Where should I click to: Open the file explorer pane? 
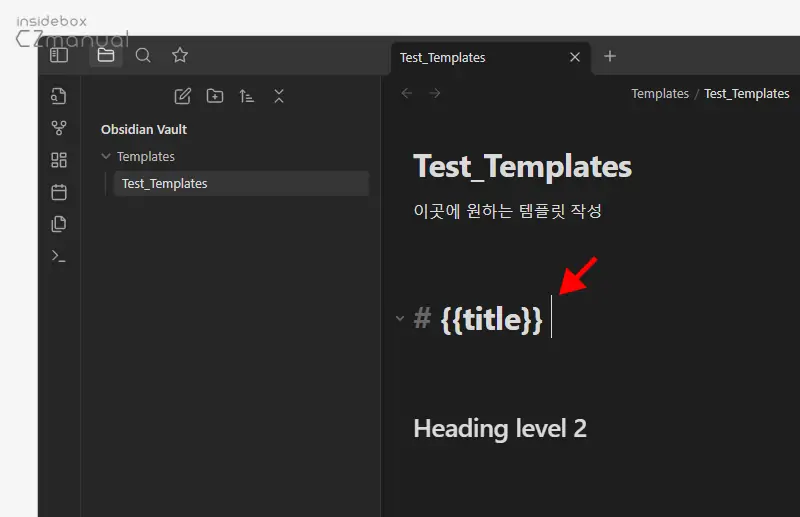coord(106,56)
